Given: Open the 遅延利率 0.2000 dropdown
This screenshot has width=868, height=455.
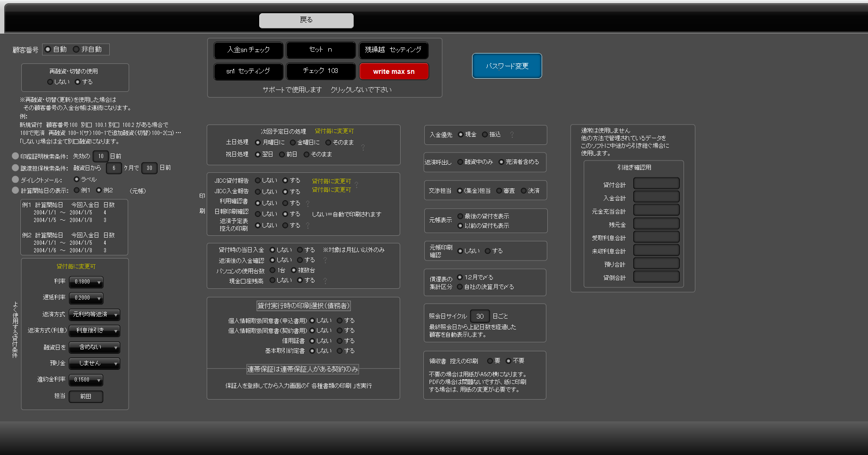Looking at the screenshot, I should 86,298.
